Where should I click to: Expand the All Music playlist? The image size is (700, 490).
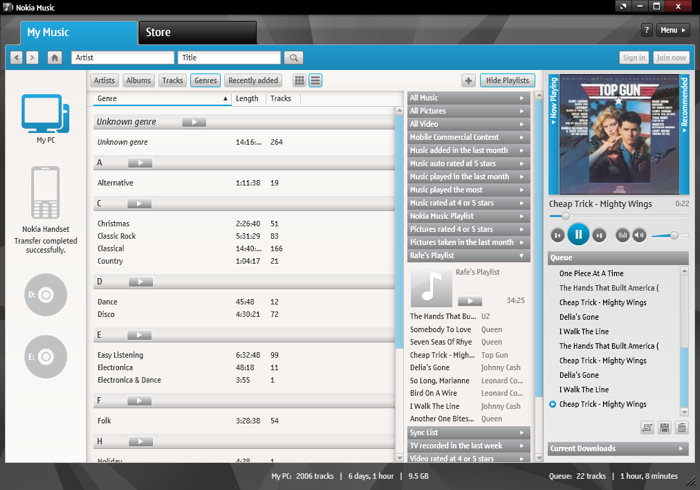(469, 98)
